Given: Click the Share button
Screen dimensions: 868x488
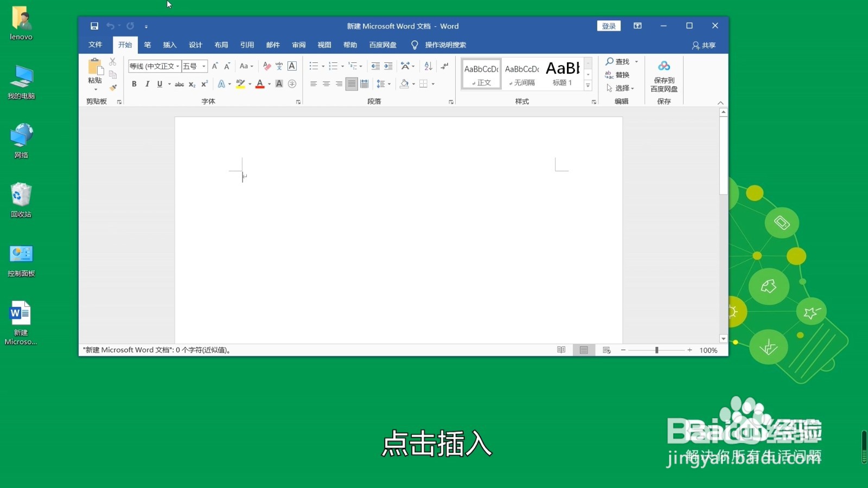Looking at the screenshot, I should (704, 46).
